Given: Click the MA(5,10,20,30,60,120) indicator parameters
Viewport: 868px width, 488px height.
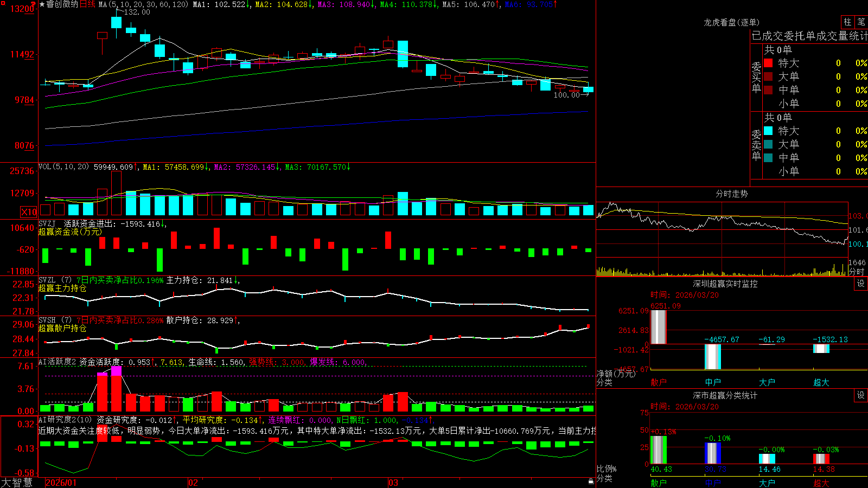Looking at the screenshot, I should pyautogui.click(x=143, y=4).
